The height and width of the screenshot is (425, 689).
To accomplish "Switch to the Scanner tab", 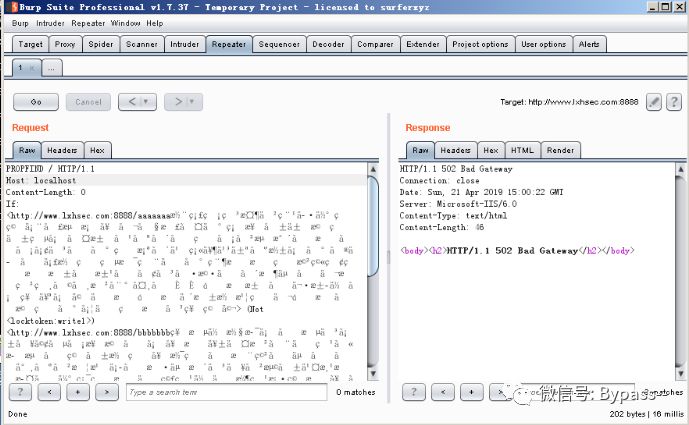I will coord(141,44).
